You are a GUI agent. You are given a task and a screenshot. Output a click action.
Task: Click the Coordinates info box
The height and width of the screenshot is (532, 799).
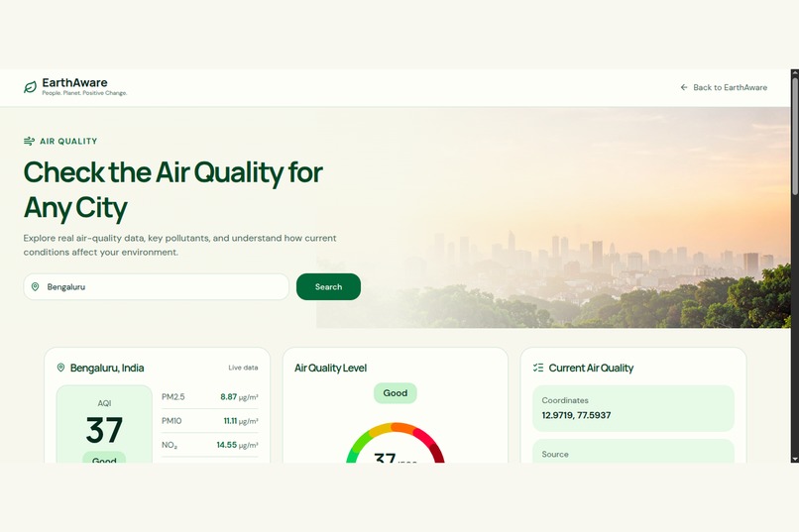(632, 408)
